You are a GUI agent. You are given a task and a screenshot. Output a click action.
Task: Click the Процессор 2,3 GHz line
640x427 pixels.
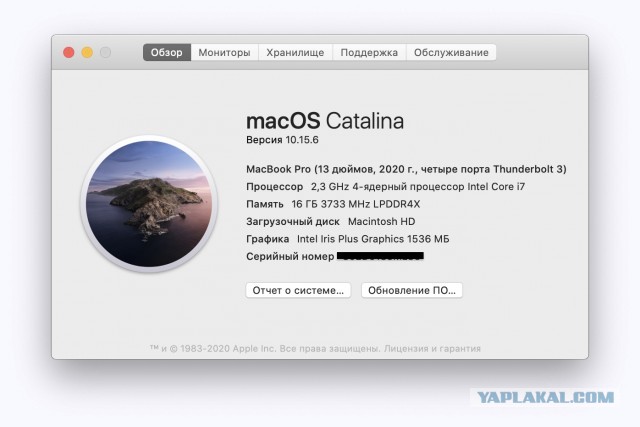[386, 187]
